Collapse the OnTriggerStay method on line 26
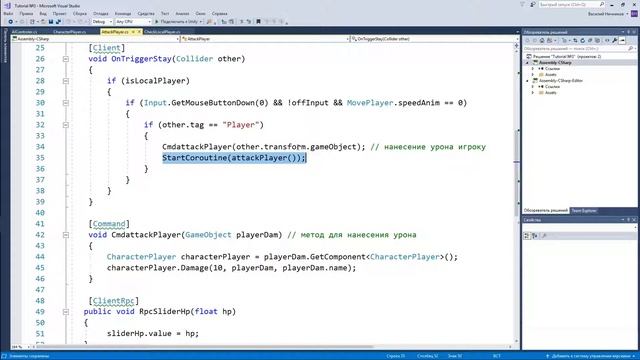The width and height of the screenshot is (640, 360). pyautogui.click(x=66, y=59)
